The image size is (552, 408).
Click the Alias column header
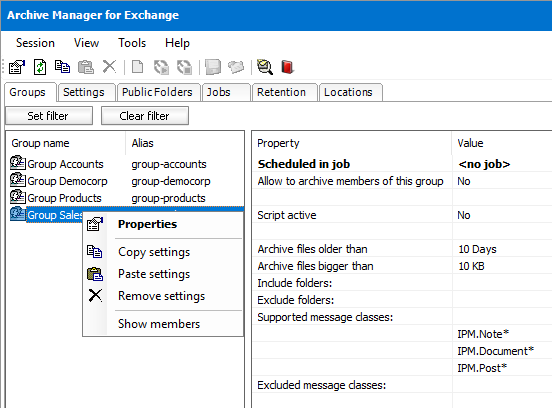tap(185, 143)
